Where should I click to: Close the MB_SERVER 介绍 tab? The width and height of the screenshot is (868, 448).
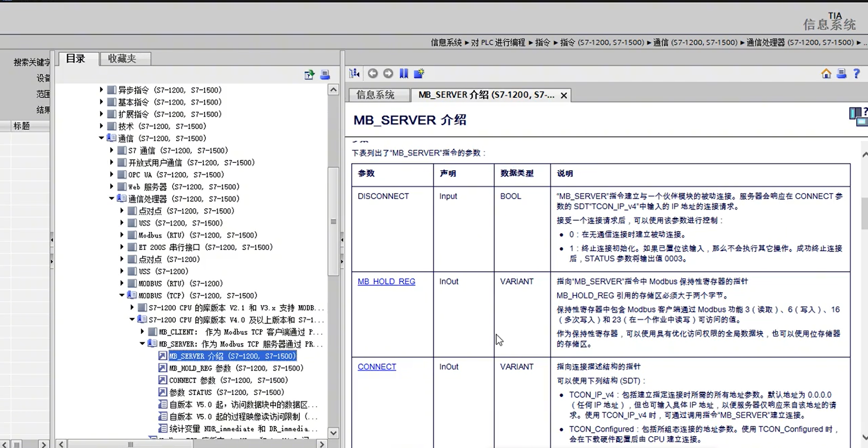coord(564,95)
